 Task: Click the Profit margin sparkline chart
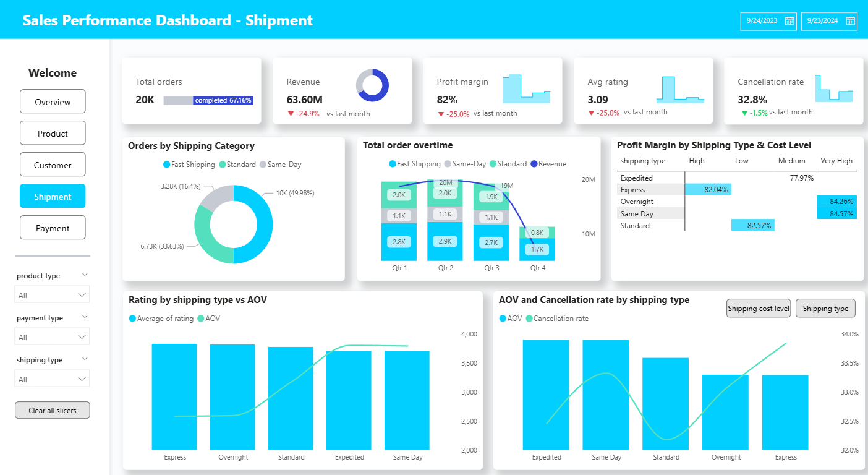point(526,90)
